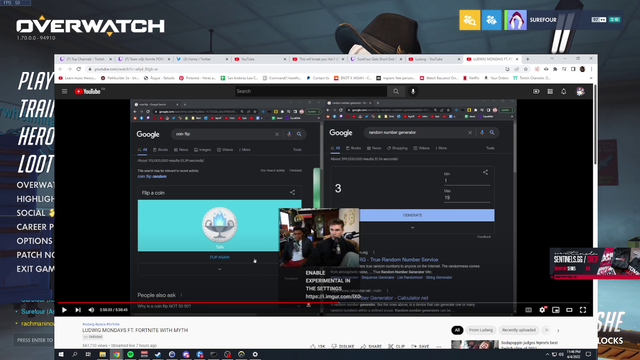Image resolution: width=640 pixels, height=360 pixels.
Task: Open the Chrome extensions puzzle icon
Action: tap(555, 69)
